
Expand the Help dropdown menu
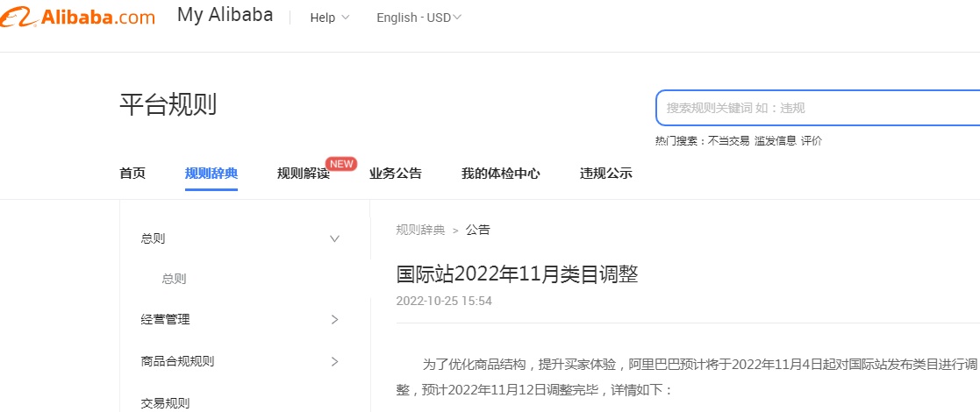[329, 18]
